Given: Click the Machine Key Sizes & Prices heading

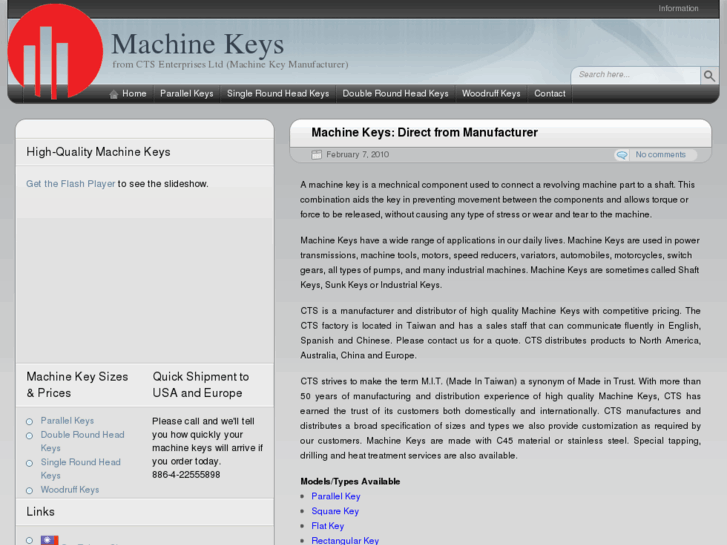Looking at the screenshot, I should click(x=77, y=385).
